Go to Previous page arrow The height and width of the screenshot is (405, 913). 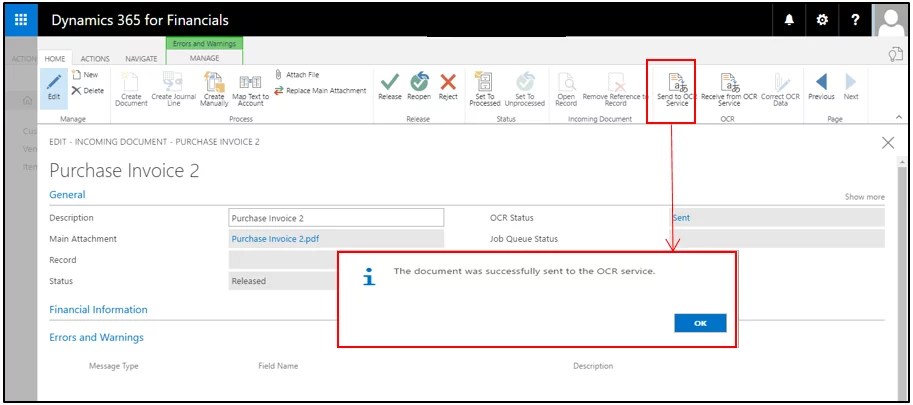point(821,87)
